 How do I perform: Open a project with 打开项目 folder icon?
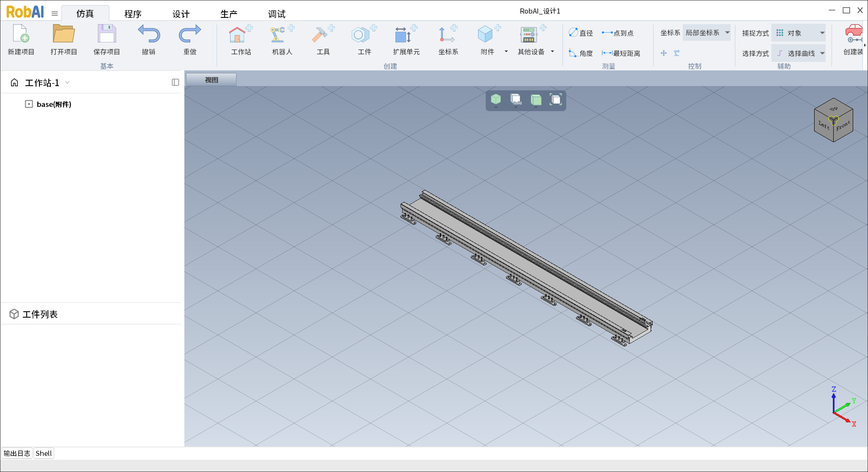pos(64,34)
